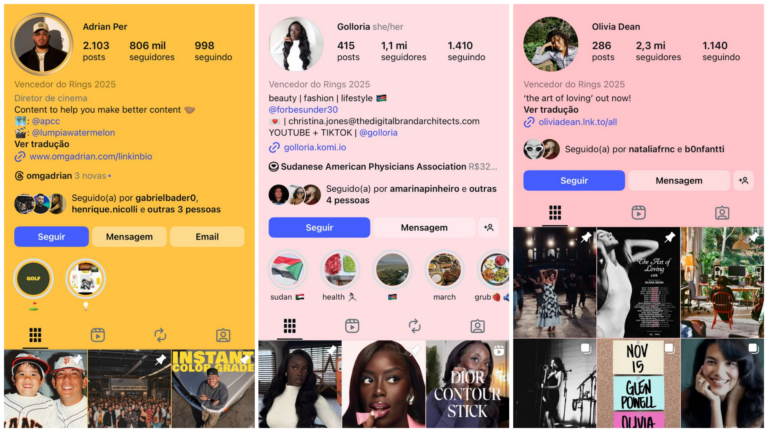Open Reels tab on Olivia Dean profile

tap(638, 213)
